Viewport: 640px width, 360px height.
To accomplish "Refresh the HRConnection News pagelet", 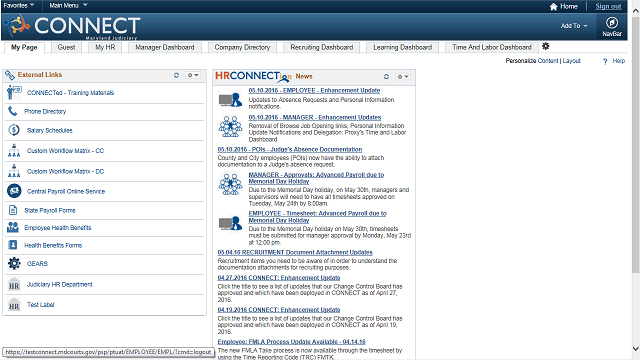I will [x=386, y=76].
